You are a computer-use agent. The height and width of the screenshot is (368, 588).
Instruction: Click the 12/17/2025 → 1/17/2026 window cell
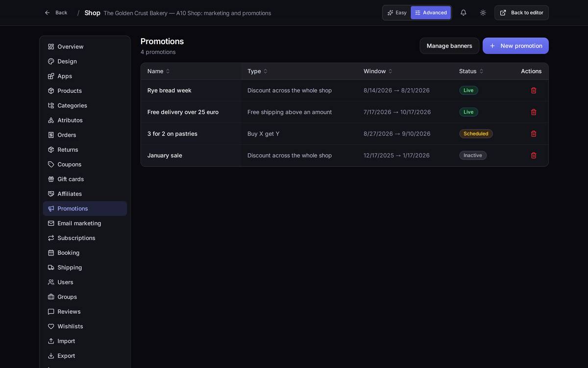tap(396, 155)
